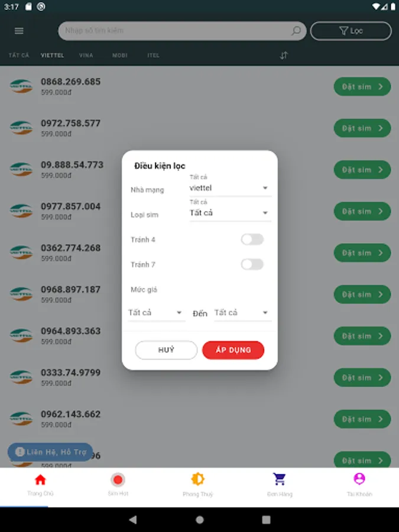Open the Tài Khoản profile icon
399x532 pixels.
click(358, 480)
